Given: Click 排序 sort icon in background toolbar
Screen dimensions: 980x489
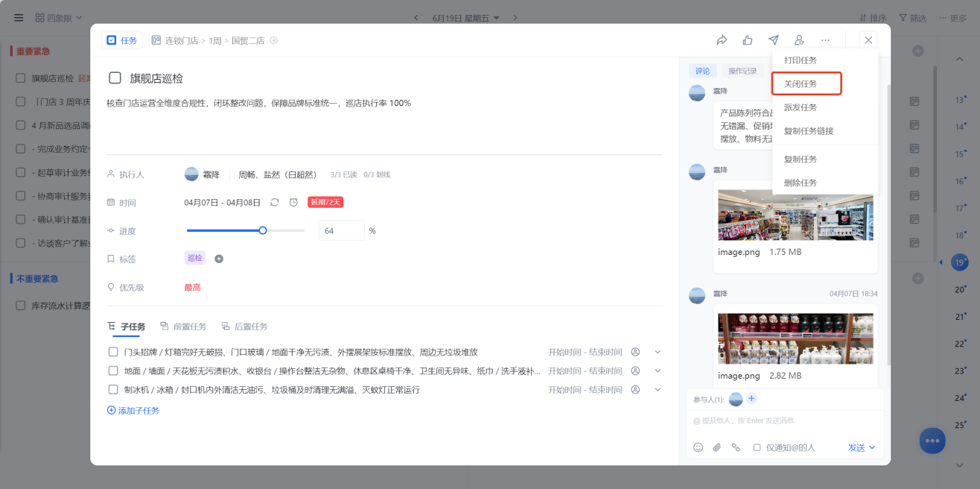Looking at the screenshot, I should (863, 18).
